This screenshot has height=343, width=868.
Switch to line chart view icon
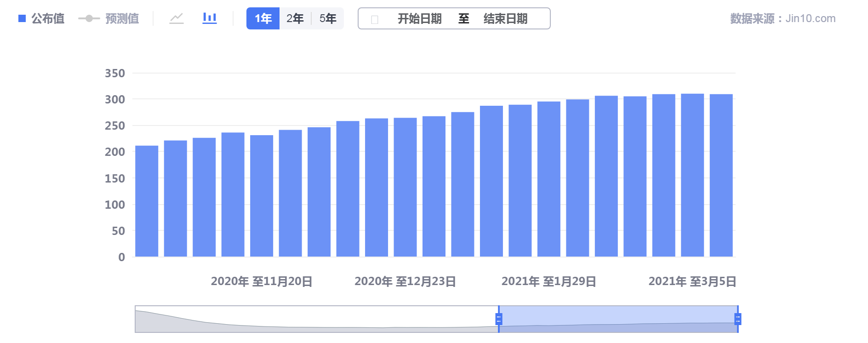click(177, 18)
